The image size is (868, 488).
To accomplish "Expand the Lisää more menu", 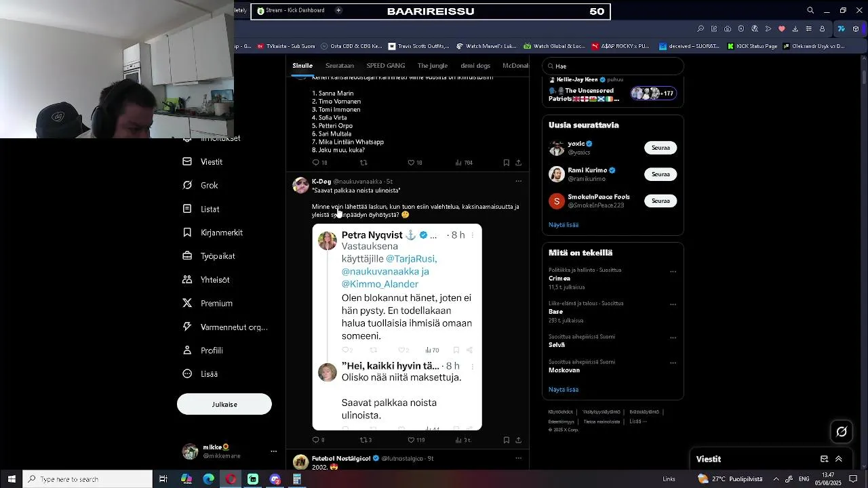I will (x=201, y=374).
